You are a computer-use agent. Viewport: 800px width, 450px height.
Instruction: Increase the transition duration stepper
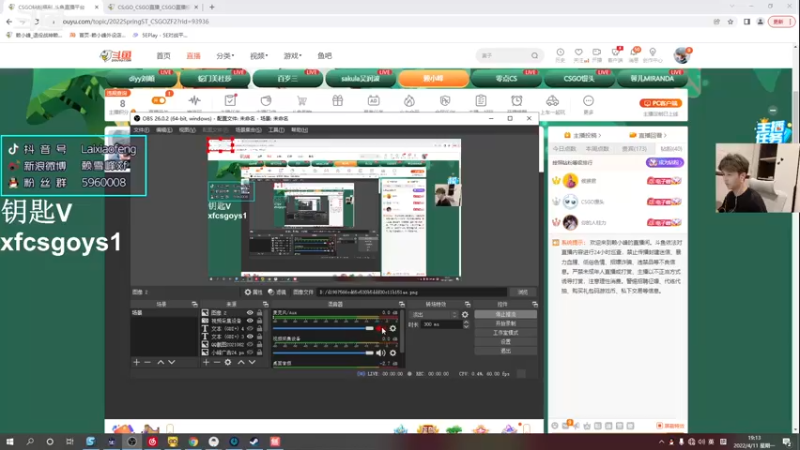click(x=466, y=322)
